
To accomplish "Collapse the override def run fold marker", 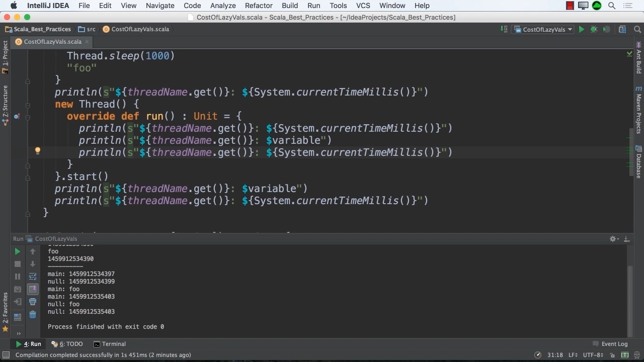I will (x=28, y=117).
